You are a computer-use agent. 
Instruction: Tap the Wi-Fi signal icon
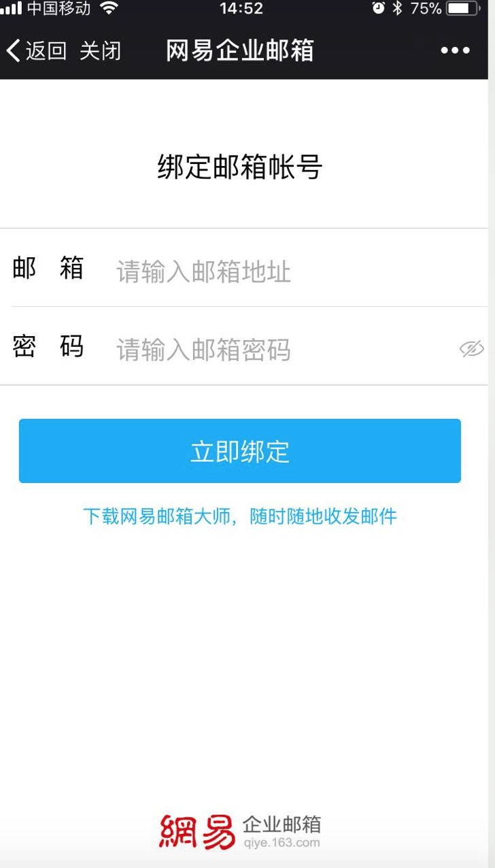(108, 8)
